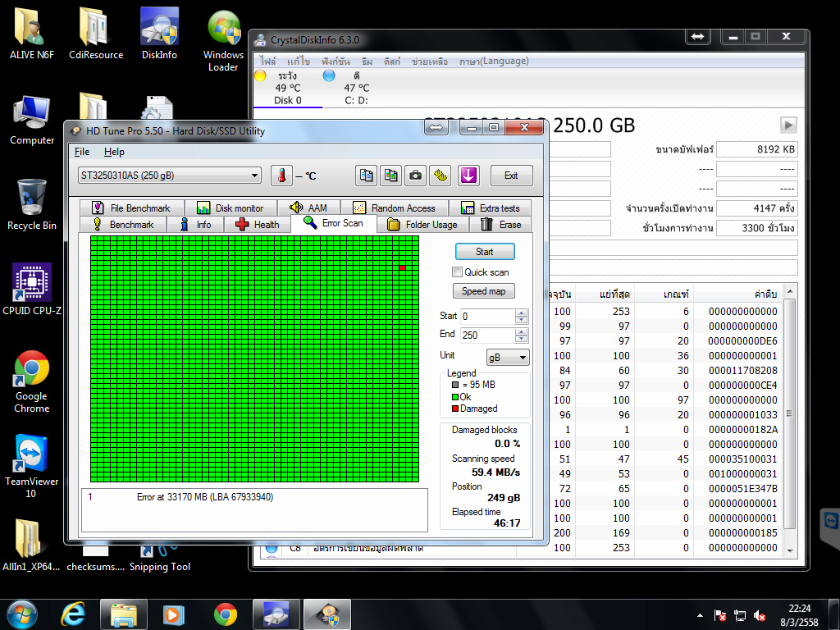Open the ST3250310AS drive dropdown

[170, 176]
